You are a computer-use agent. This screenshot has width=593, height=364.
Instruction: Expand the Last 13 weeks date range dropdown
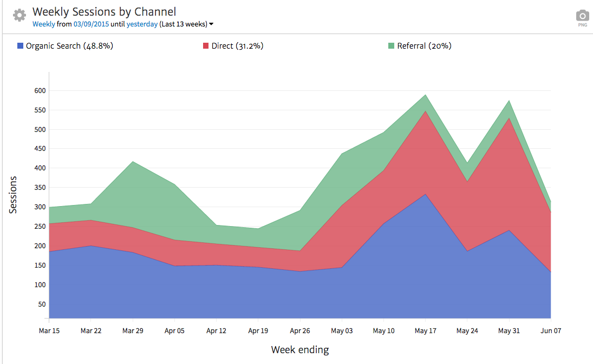tap(211, 24)
